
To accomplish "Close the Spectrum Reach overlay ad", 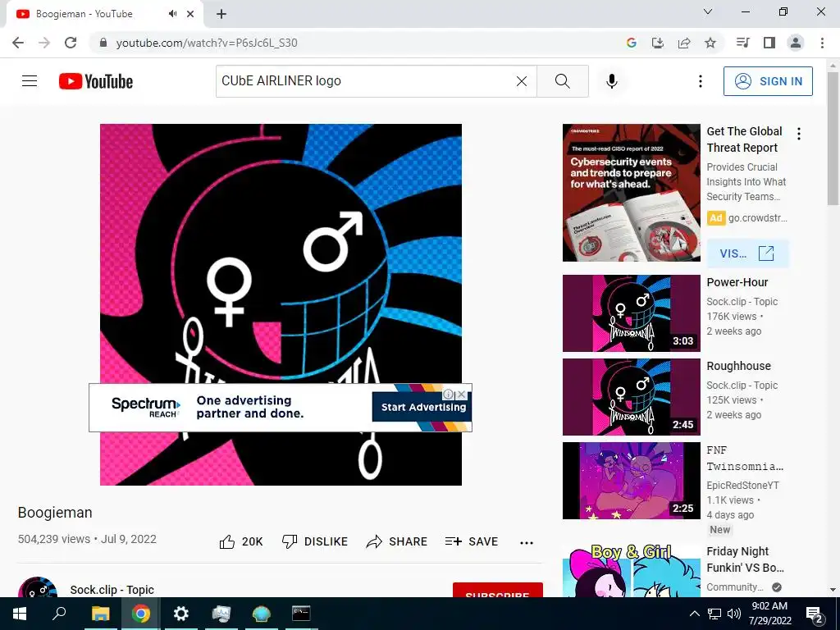I will tap(462, 395).
